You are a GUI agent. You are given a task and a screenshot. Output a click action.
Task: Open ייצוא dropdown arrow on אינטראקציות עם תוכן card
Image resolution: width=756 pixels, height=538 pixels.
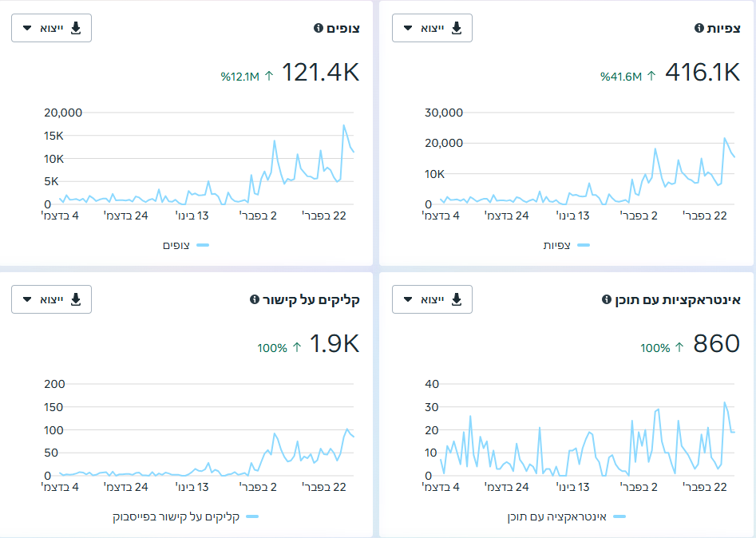pos(408,299)
